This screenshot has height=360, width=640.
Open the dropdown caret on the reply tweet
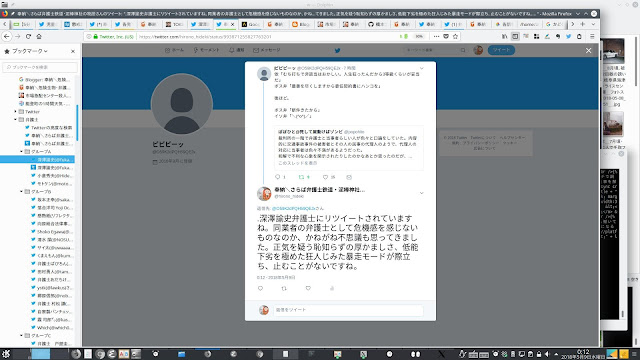coord(422,193)
